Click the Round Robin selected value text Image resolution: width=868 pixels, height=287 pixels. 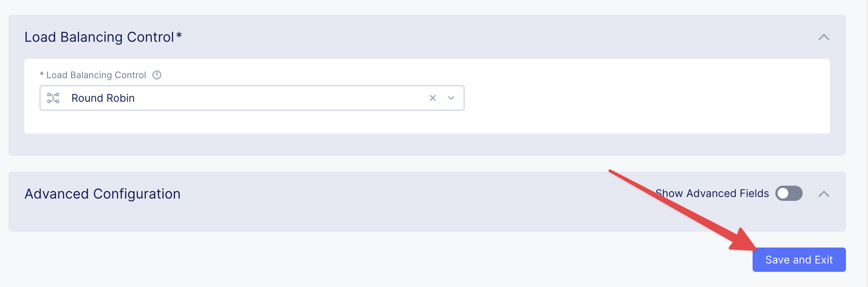103,98
